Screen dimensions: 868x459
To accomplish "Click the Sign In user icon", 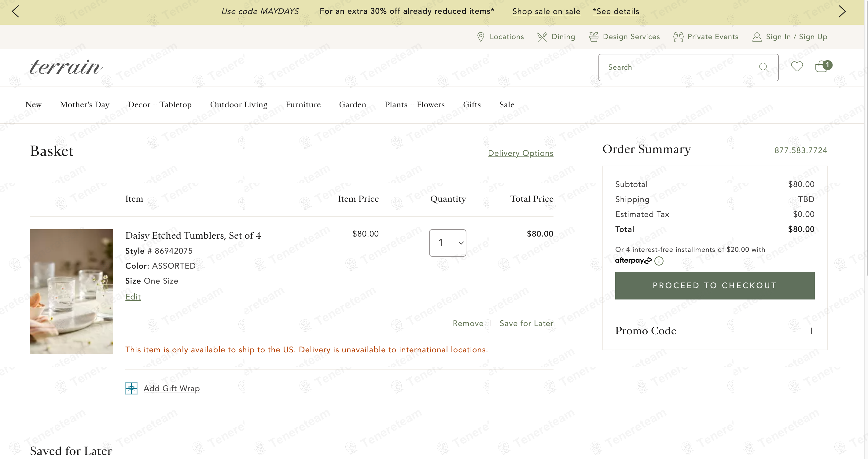I will pyautogui.click(x=756, y=37).
